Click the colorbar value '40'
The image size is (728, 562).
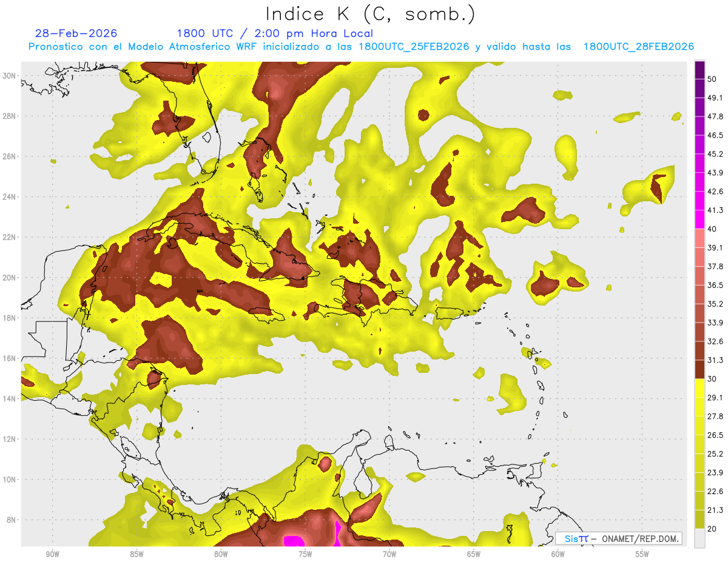713,229
